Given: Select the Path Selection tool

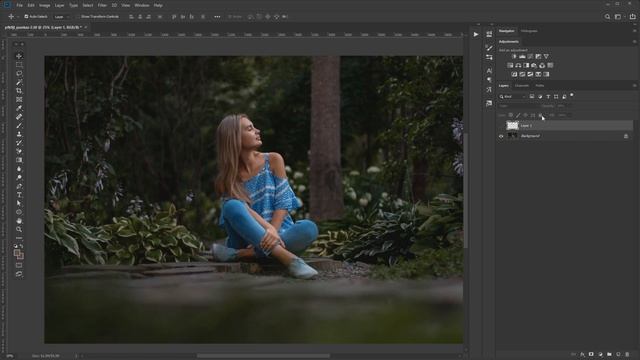Looking at the screenshot, I should (19, 203).
